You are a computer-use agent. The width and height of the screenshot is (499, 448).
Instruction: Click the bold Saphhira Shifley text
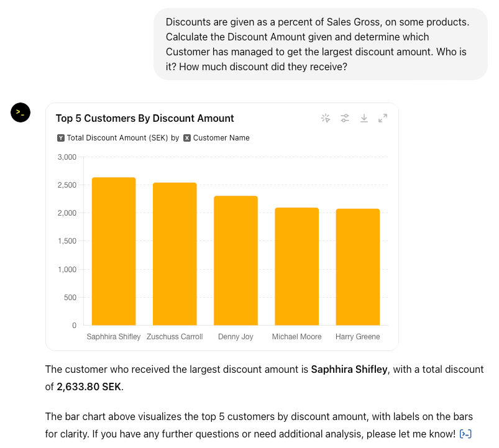point(349,370)
